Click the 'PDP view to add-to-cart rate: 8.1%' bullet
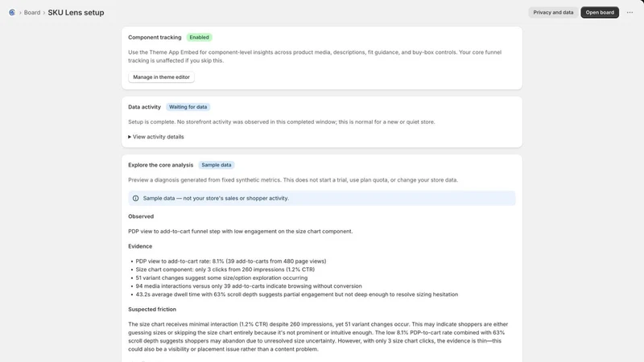 [x=231, y=261]
